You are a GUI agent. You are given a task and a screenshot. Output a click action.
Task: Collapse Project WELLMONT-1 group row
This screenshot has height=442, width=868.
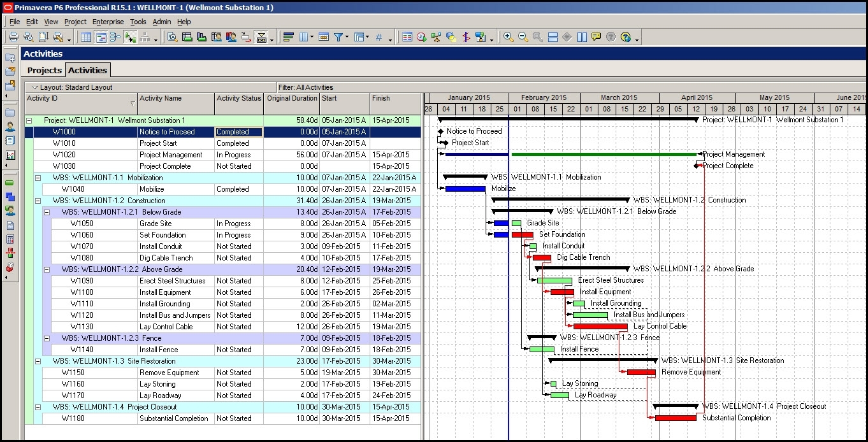click(x=29, y=120)
